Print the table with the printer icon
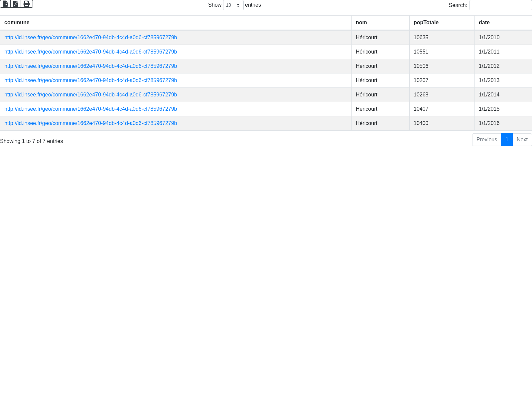 (x=27, y=4)
